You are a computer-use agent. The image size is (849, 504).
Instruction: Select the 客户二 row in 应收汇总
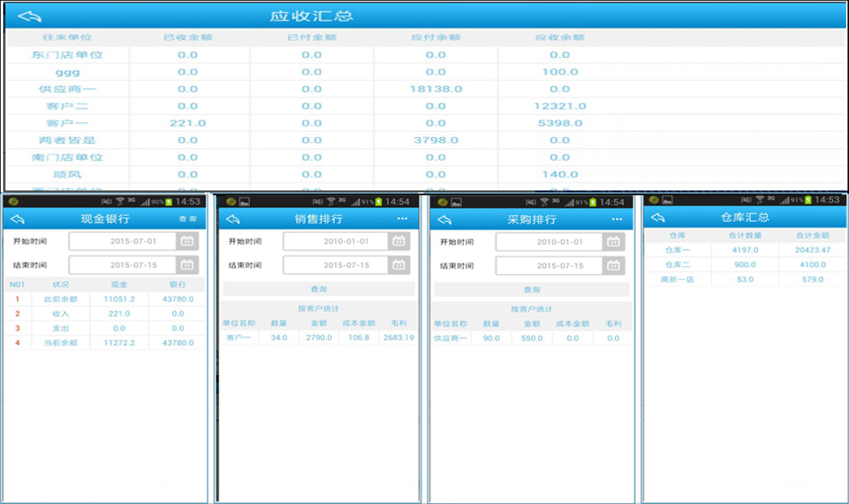pyautogui.click(x=67, y=106)
